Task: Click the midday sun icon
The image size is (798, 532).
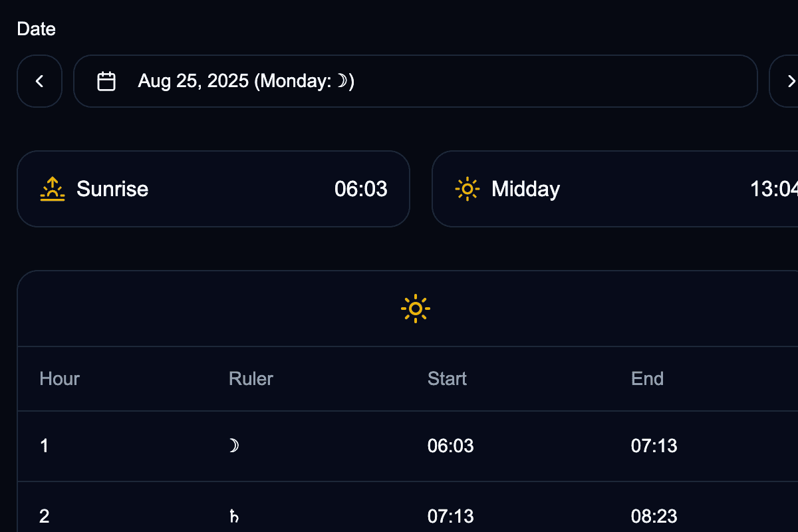Action: [467, 189]
